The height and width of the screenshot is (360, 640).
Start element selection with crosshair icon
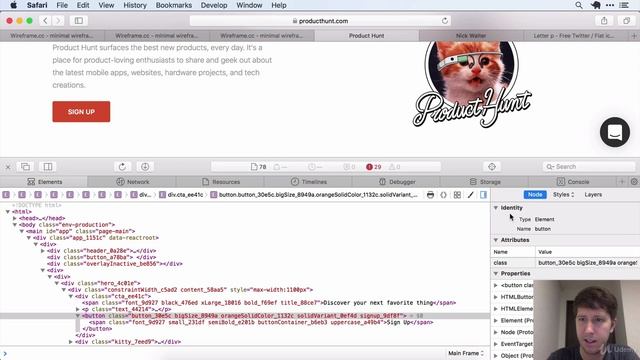coord(492,167)
